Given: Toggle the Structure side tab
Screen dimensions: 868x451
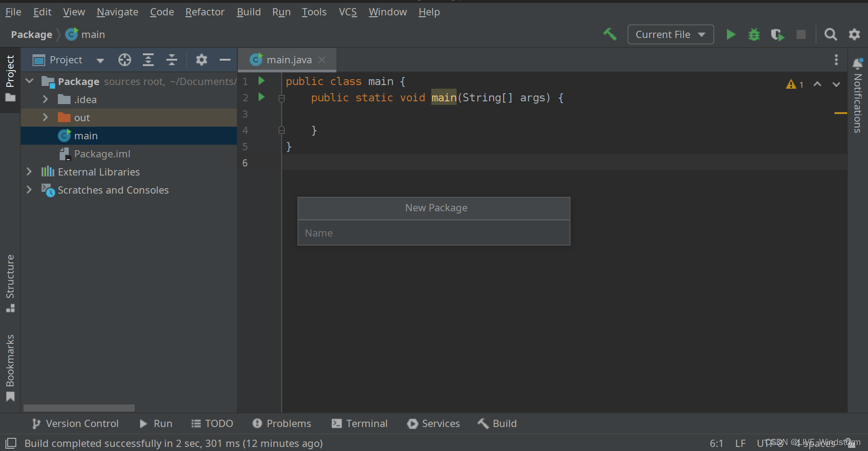Looking at the screenshot, I should pyautogui.click(x=10, y=283).
